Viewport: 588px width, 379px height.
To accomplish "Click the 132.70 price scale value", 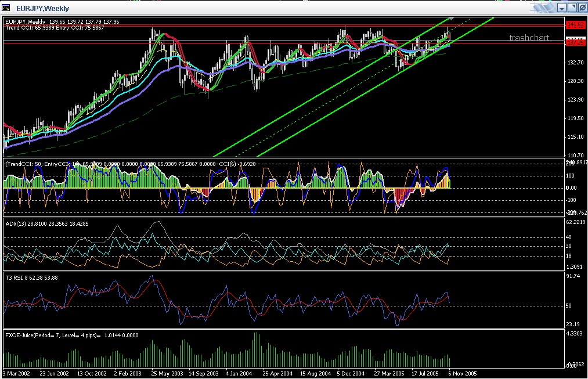I will point(576,62).
